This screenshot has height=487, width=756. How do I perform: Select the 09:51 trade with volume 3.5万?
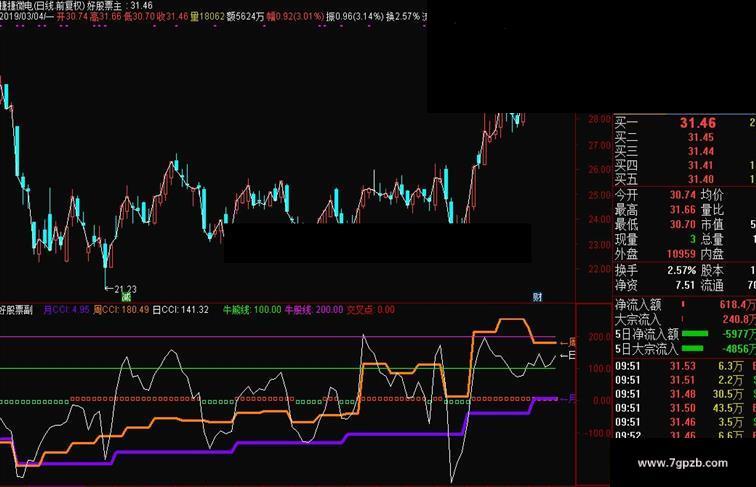(x=685, y=422)
